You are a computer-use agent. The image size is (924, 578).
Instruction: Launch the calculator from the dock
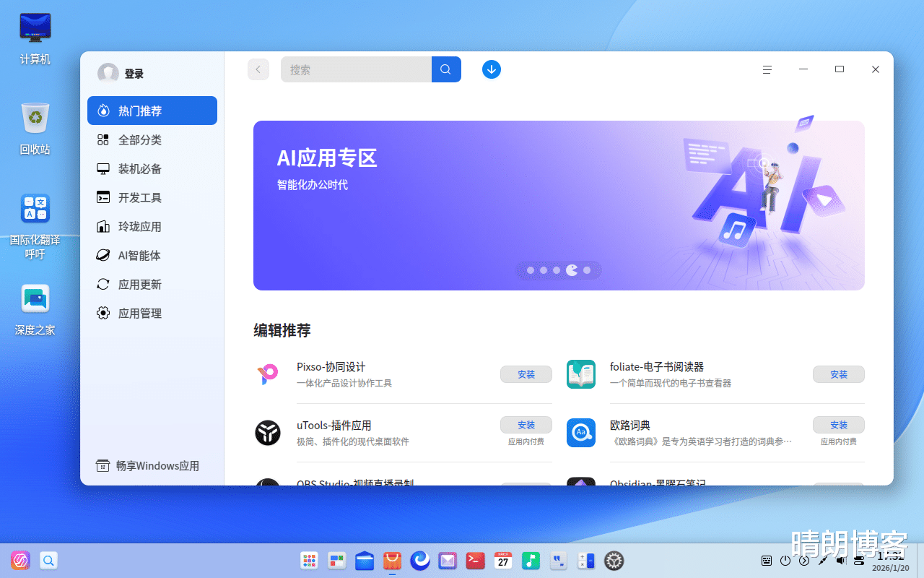pos(586,560)
